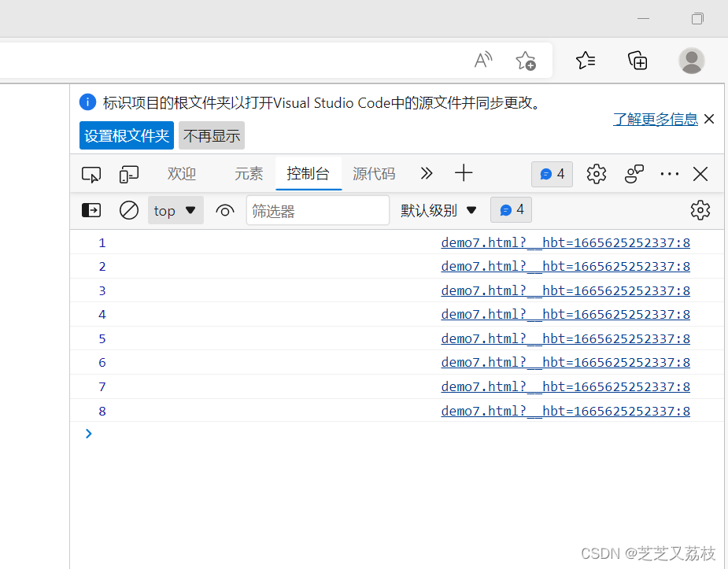Toggle the console sidebar icon
The width and height of the screenshot is (728, 569).
(91, 210)
